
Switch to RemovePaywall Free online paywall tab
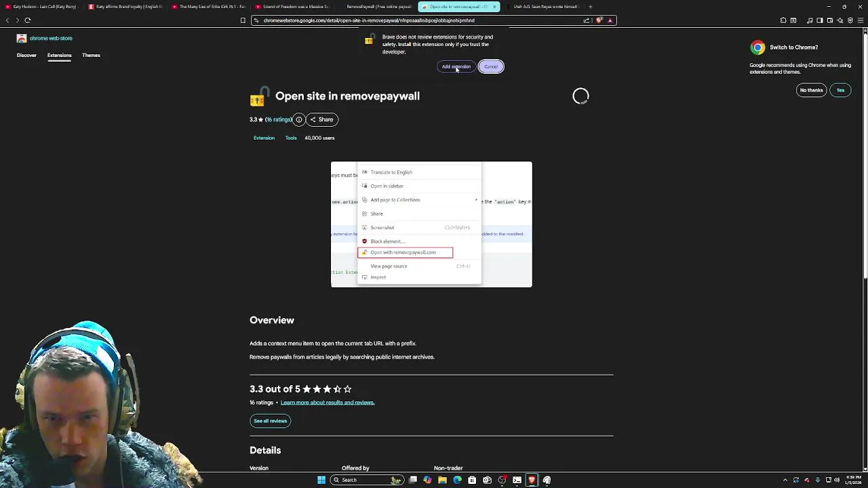376,7
